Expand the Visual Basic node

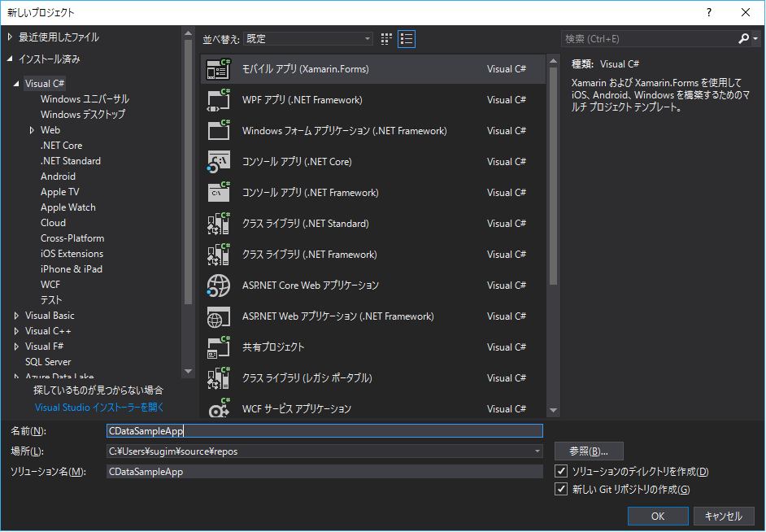(16, 316)
